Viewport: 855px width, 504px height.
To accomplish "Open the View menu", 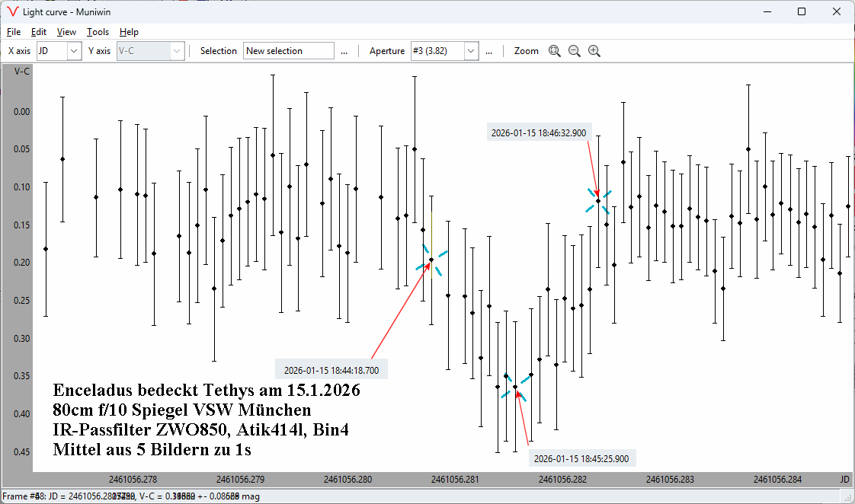I will click(66, 32).
